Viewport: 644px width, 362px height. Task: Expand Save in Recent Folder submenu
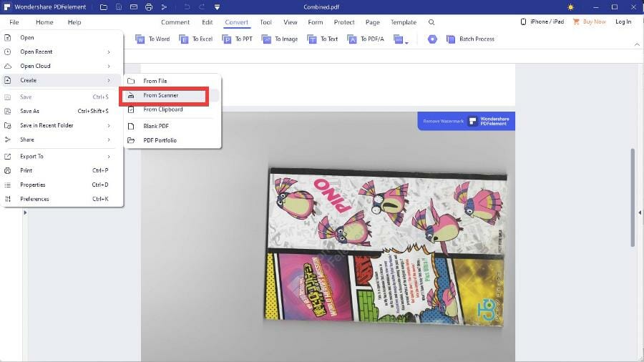62,126
